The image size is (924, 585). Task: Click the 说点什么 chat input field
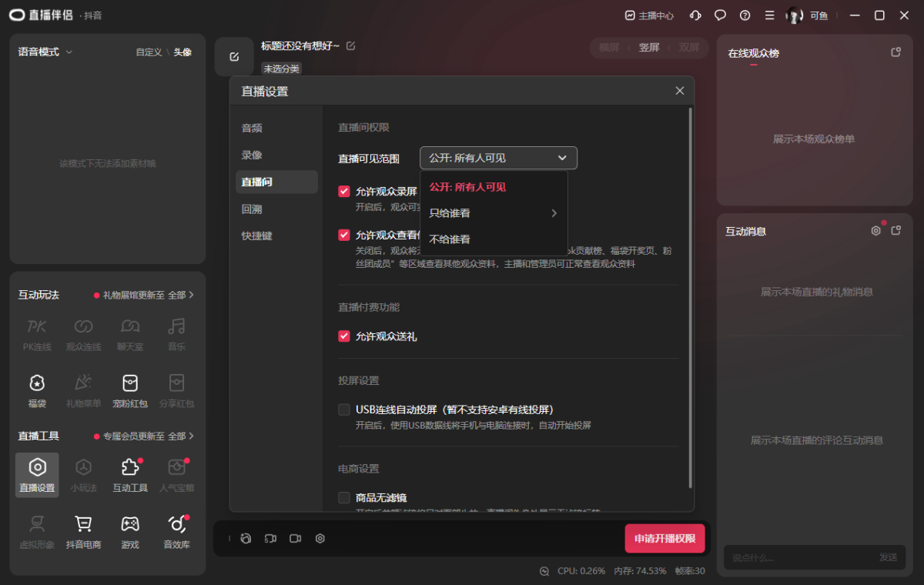pyautogui.click(x=797, y=557)
